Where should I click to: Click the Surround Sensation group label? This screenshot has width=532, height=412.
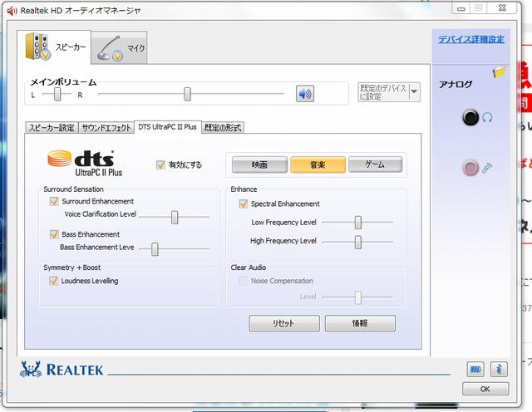[x=74, y=189]
